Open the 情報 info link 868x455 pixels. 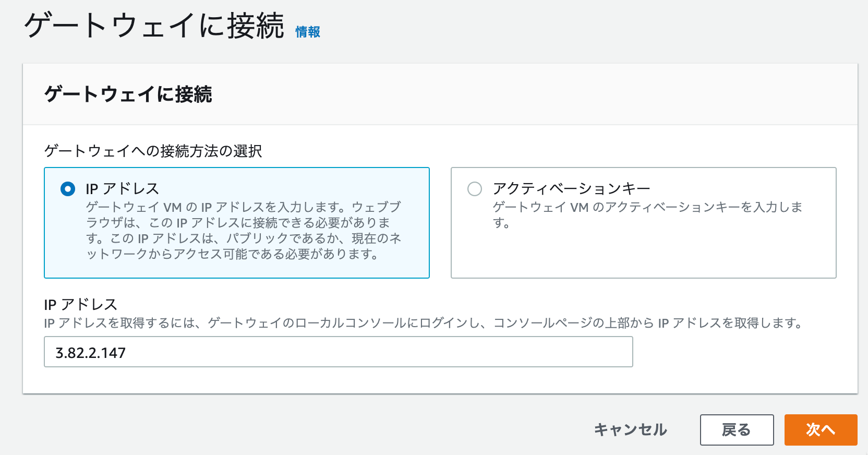(x=308, y=32)
